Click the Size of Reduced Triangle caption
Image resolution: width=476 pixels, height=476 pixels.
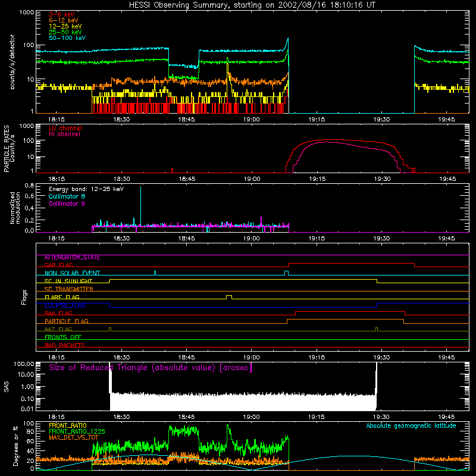pos(151,368)
